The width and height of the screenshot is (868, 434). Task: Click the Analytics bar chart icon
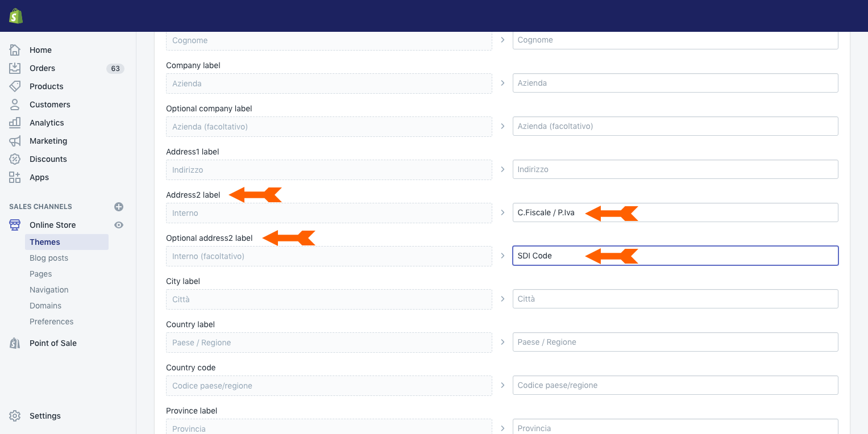coord(15,123)
